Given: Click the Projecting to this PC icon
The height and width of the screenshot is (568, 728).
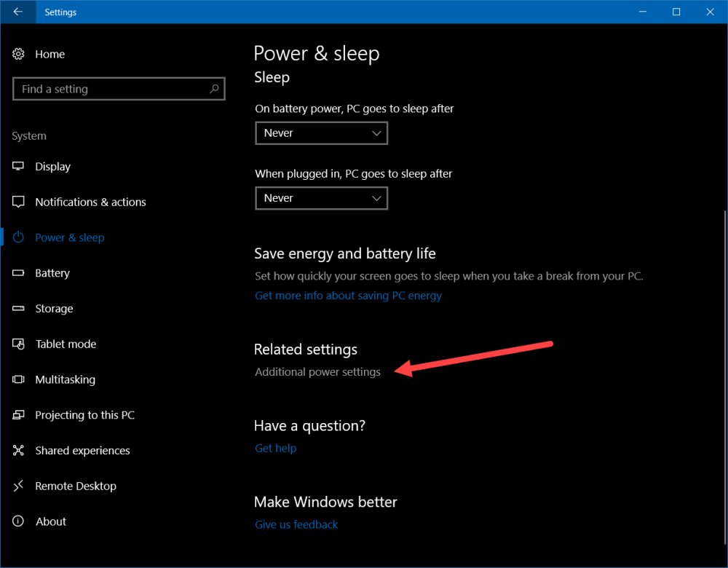Looking at the screenshot, I should [x=18, y=415].
